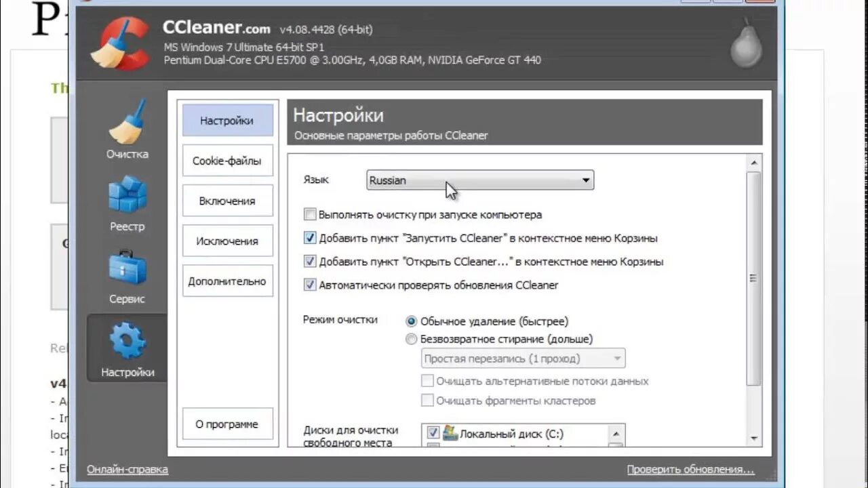This screenshot has width=868, height=488.
Task: Toggle the Локальный диск (C:) checkbox
Action: 433,433
